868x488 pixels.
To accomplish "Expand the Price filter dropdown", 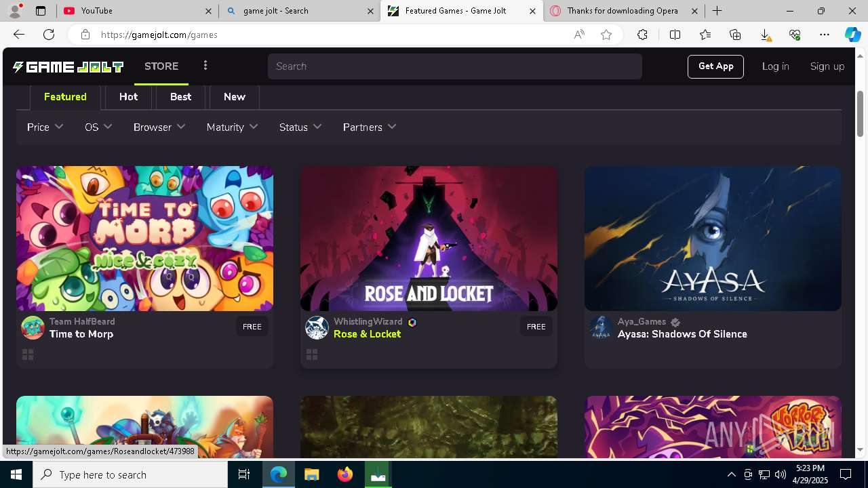I will coord(45,127).
